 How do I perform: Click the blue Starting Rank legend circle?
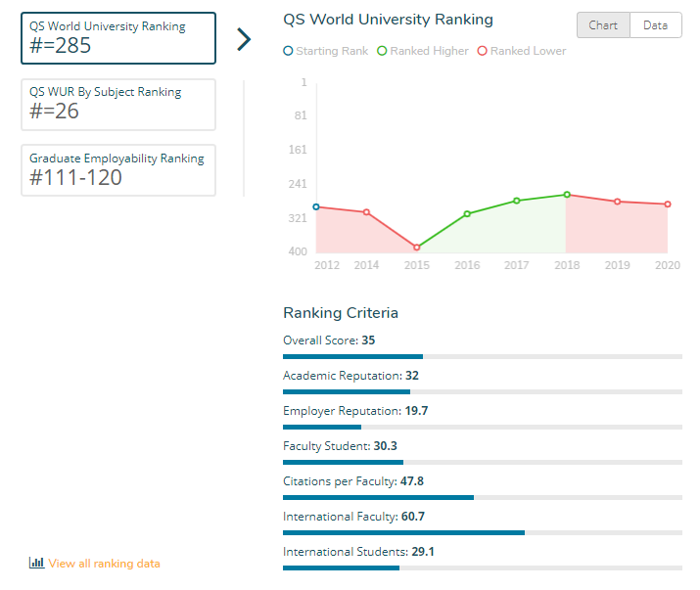pyautogui.click(x=288, y=51)
